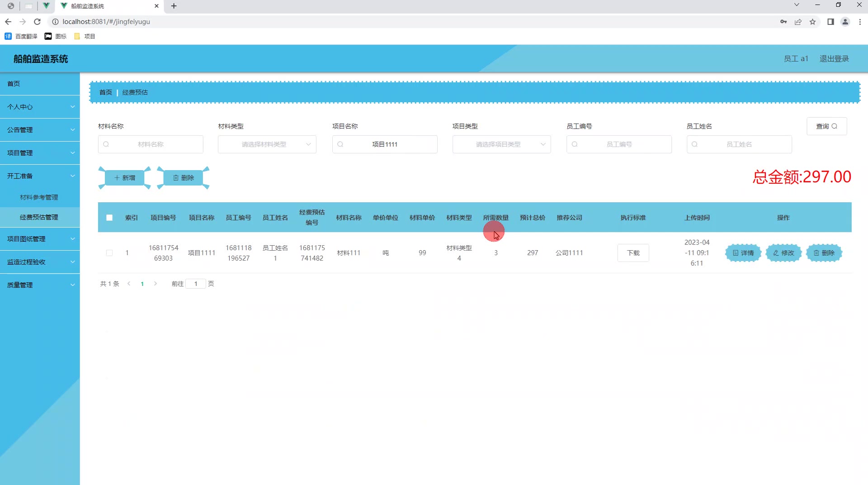Screen dimensions: 868x485
Task: Click the 员工编号 input field
Action: (x=619, y=144)
